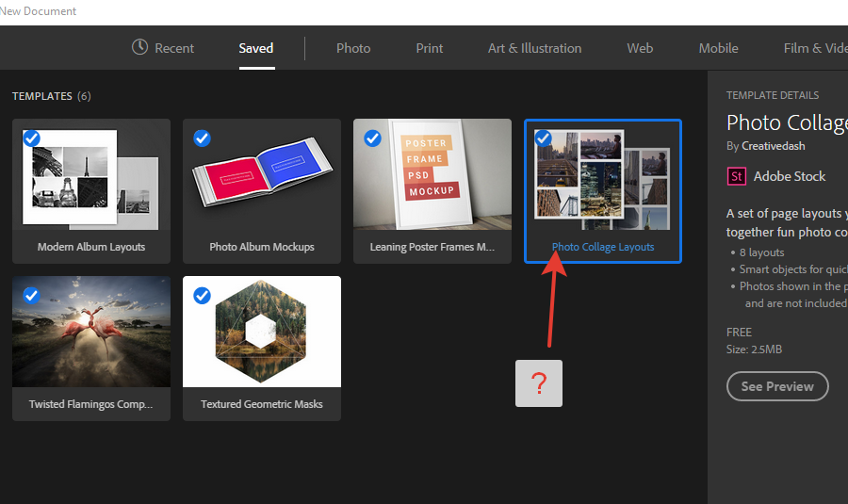The width and height of the screenshot is (848, 504).
Task: Click the Recent clock icon
Action: pyautogui.click(x=139, y=47)
